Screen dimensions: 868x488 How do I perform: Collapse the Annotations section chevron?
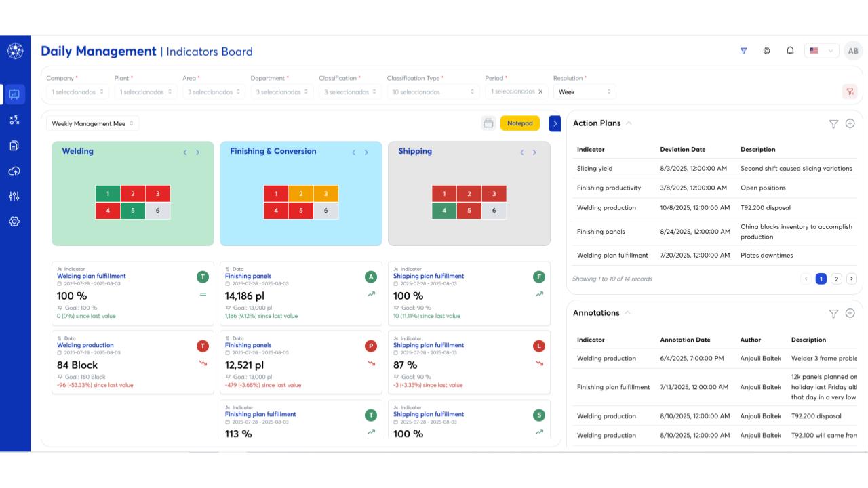click(628, 313)
